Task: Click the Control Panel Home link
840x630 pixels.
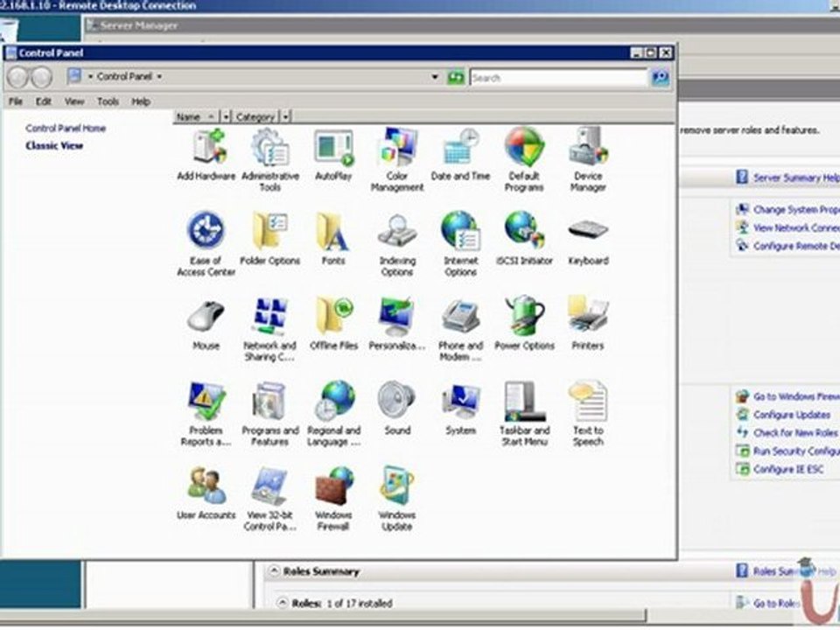Action: 66,128
